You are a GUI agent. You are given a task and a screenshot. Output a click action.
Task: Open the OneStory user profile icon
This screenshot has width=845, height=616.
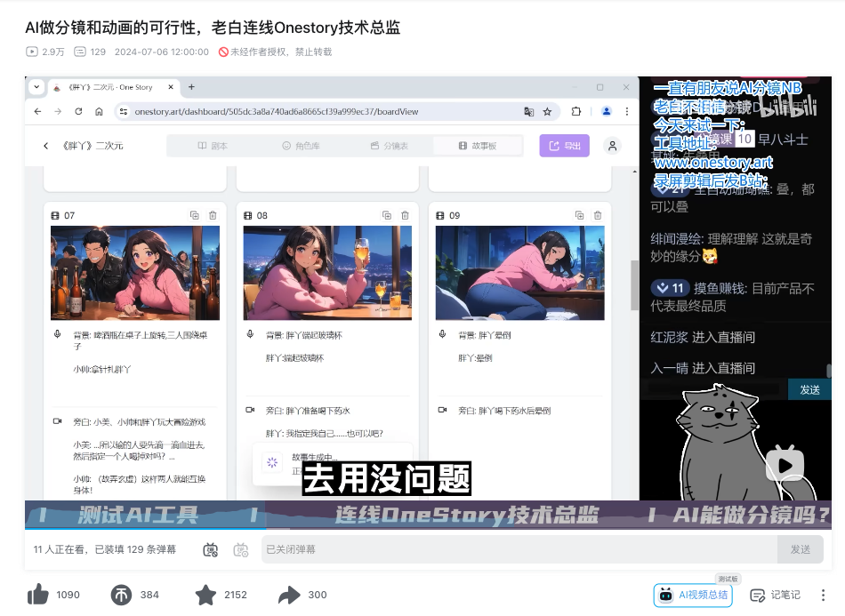[612, 146]
